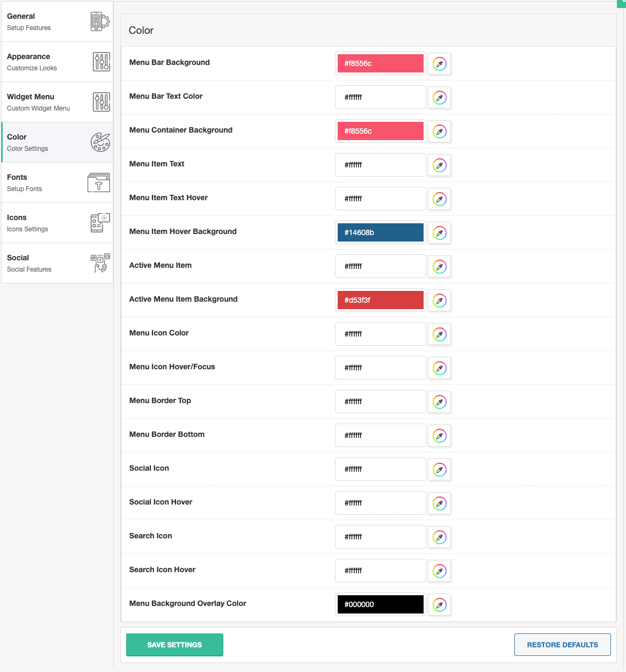Click the palette icon beside Color Settings
This screenshot has height=672, width=626.
(x=100, y=142)
